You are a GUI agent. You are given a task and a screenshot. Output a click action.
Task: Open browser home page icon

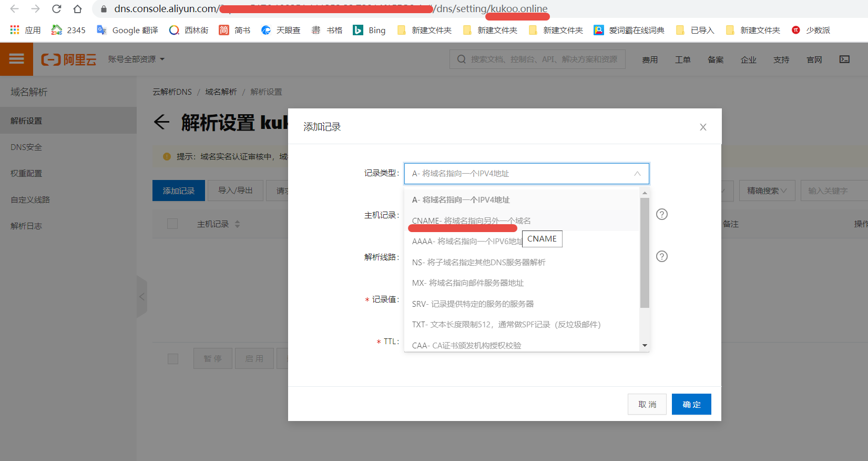(77, 9)
